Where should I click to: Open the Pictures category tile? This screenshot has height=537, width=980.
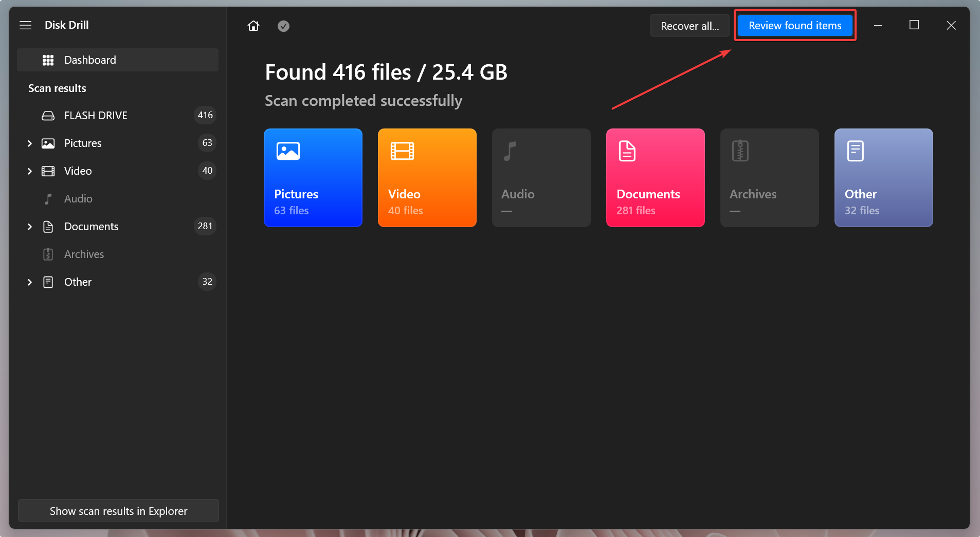click(313, 177)
